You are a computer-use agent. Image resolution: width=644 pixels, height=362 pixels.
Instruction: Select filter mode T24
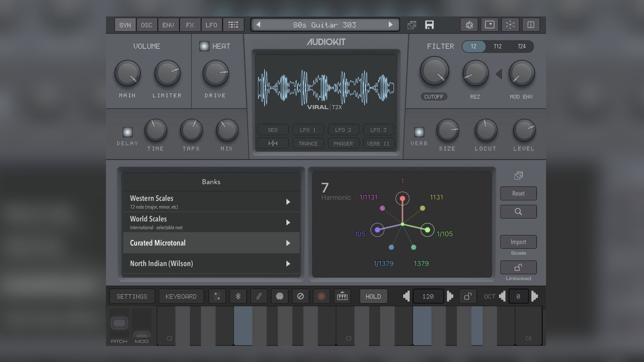(522, 46)
